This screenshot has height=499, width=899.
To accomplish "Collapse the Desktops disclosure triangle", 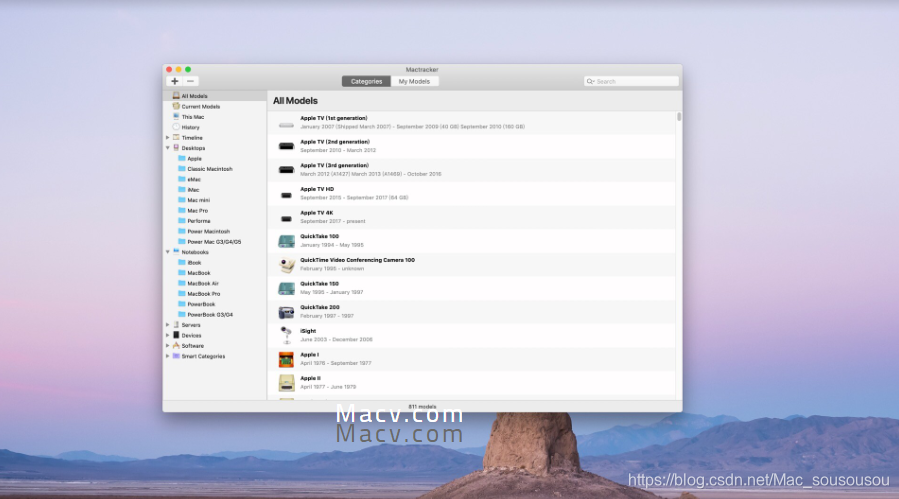I will 167,148.
